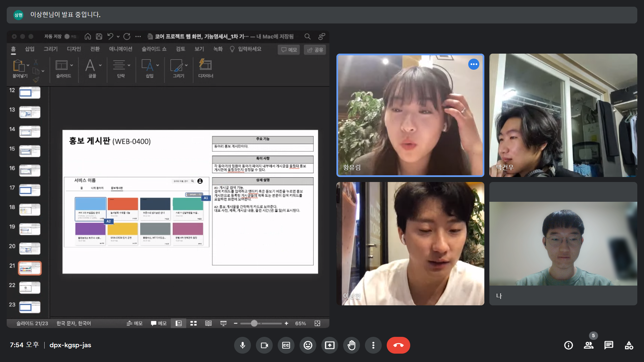Screen dimensions: 644x362
Task: Switch to the 슬라이드 쇼 tab
Action: pyautogui.click(x=154, y=49)
